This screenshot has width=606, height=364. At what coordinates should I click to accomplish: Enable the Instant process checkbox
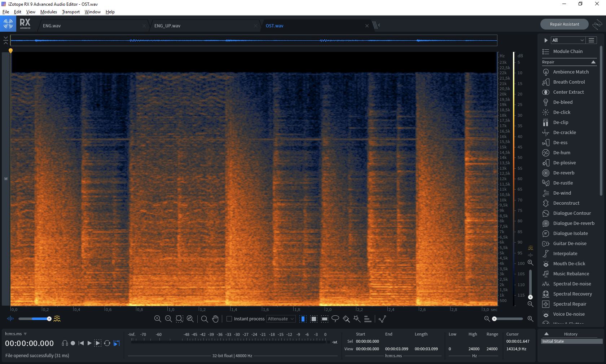point(229,319)
